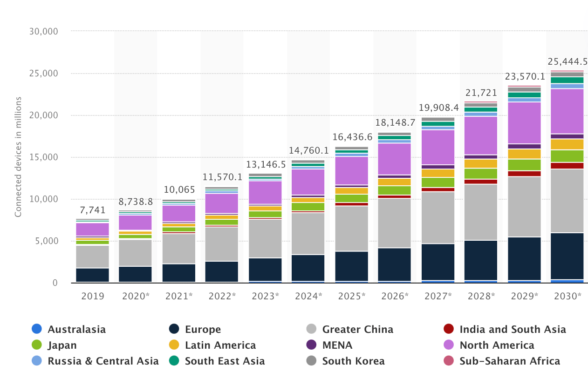Click the MENA legend dot

(x=312, y=345)
